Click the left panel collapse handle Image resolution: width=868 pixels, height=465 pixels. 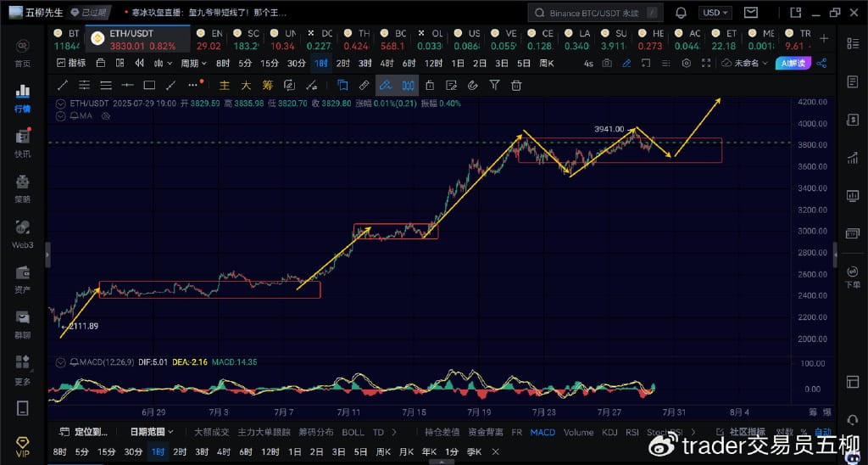(47, 255)
